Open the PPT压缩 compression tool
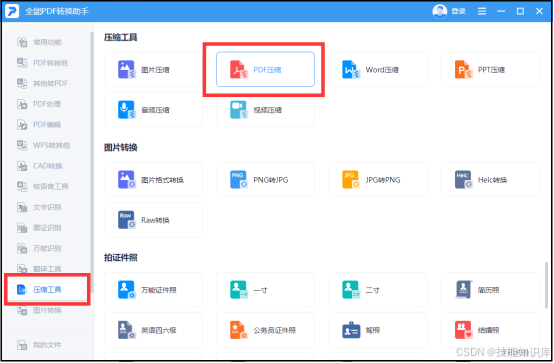This screenshot has width=554, height=363. tap(490, 69)
